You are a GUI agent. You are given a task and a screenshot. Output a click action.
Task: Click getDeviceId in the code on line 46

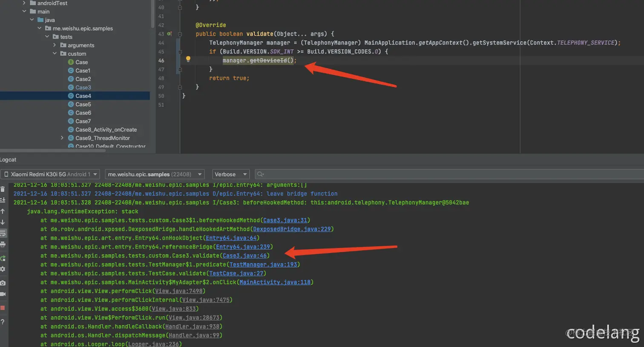pos(268,60)
